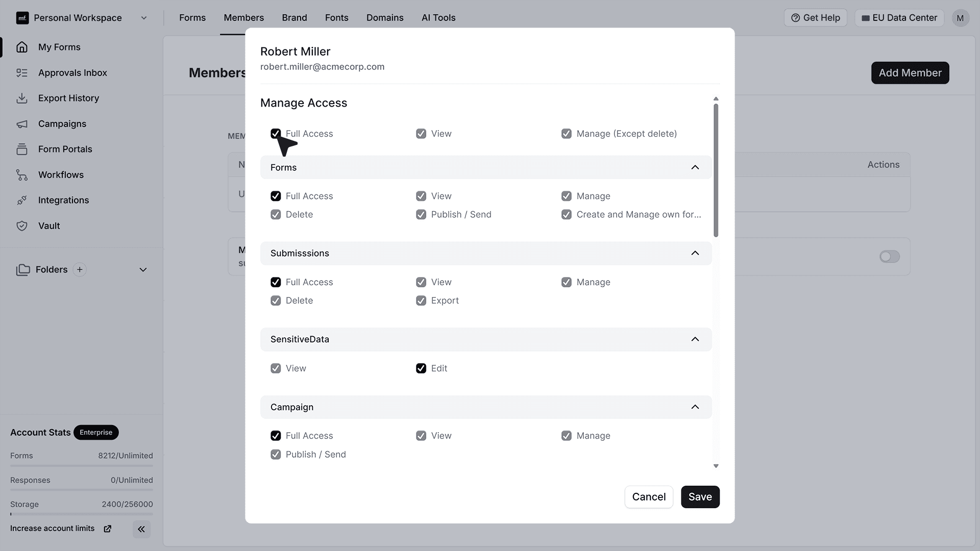980x551 pixels.
Task: Click the Folders stack icon
Action: point(23,269)
